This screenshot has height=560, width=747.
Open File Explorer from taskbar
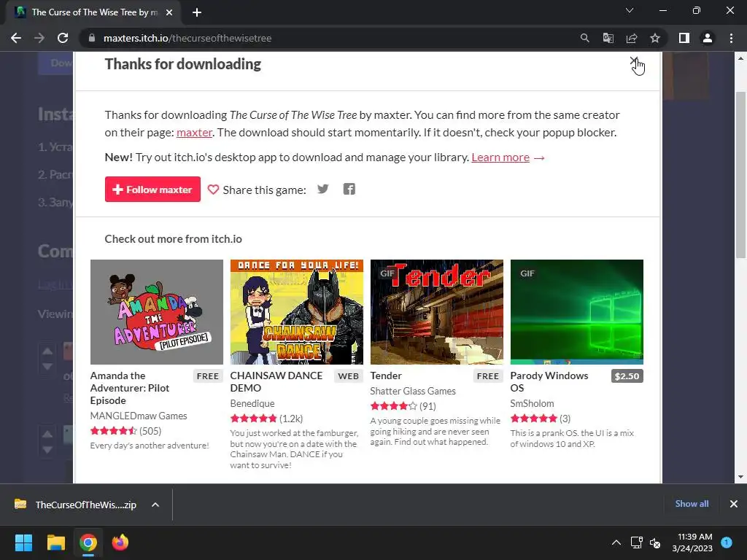pyautogui.click(x=55, y=542)
